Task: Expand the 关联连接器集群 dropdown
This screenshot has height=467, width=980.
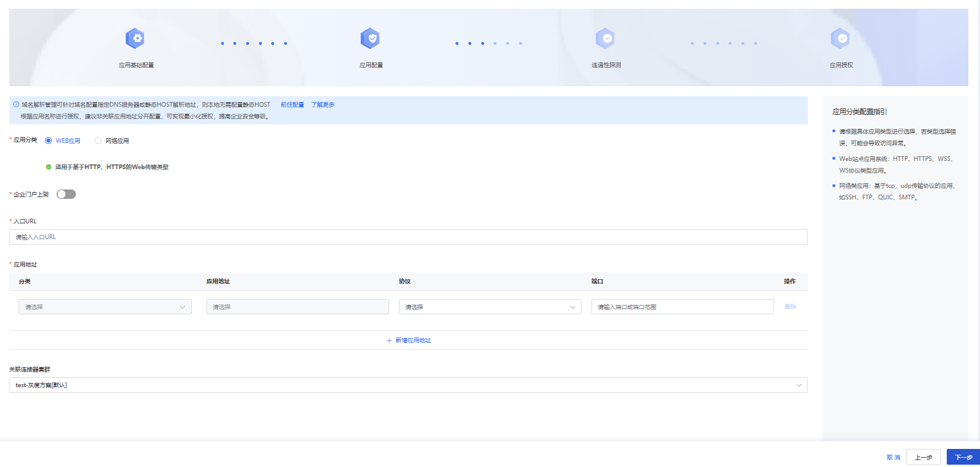Action: [x=408, y=385]
